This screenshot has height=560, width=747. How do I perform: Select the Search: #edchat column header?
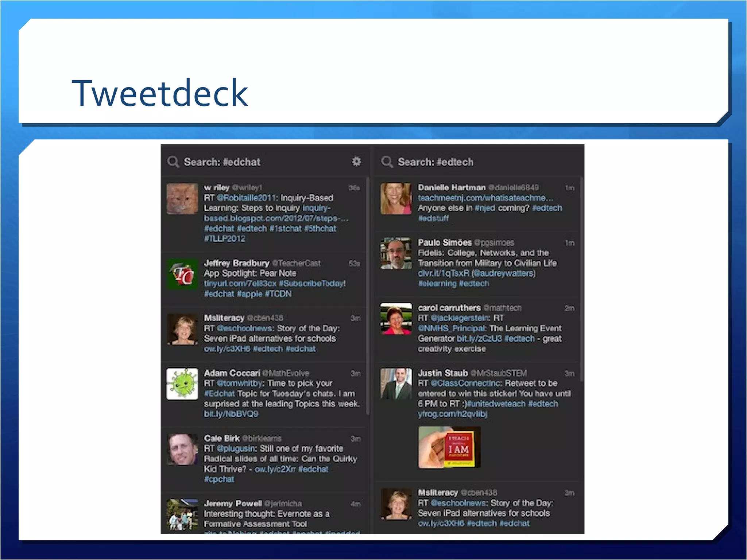(222, 162)
